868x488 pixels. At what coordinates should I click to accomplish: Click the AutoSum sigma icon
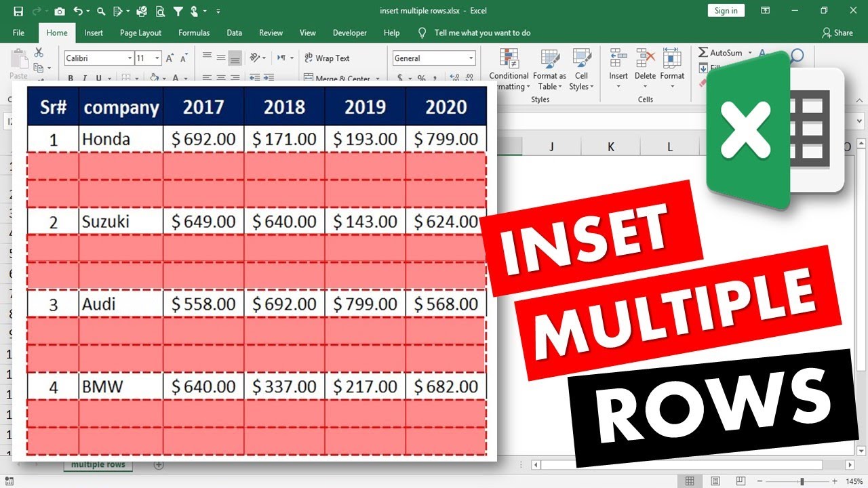[703, 53]
